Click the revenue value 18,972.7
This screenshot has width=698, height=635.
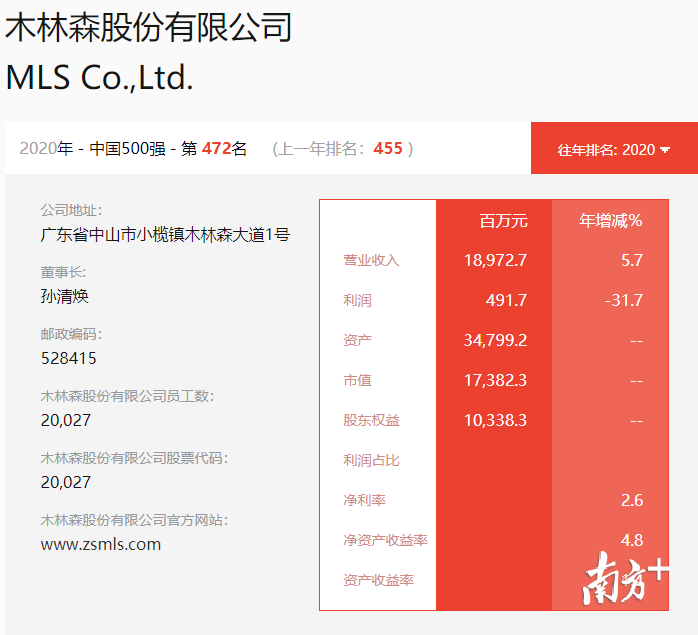click(495, 260)
